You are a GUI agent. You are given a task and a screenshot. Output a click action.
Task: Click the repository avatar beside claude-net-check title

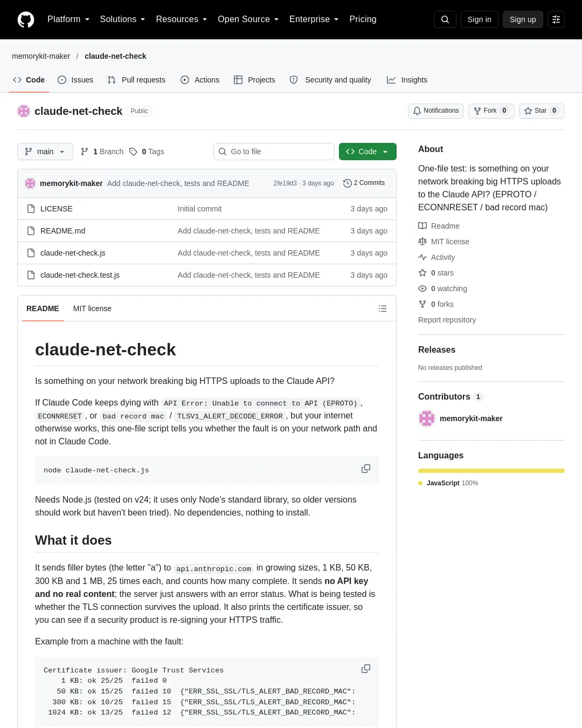pos(24,111)
